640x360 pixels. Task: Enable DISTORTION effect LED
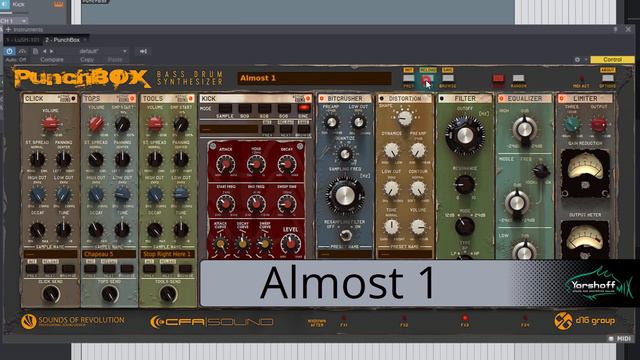[x=381, y=98]
